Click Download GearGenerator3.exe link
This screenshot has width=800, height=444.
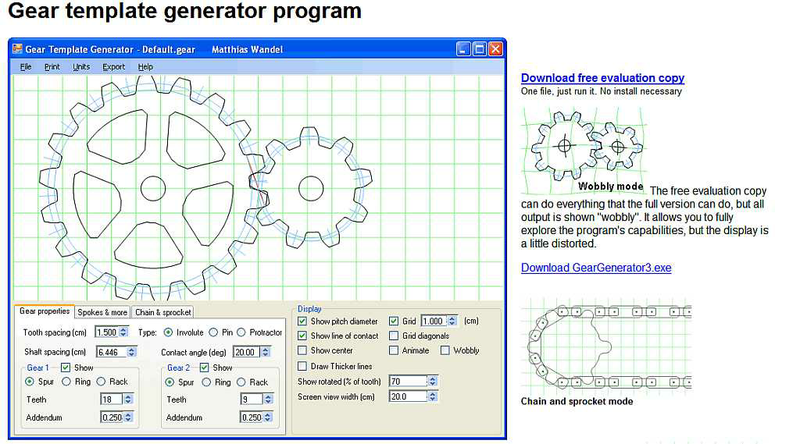(596, 267)
